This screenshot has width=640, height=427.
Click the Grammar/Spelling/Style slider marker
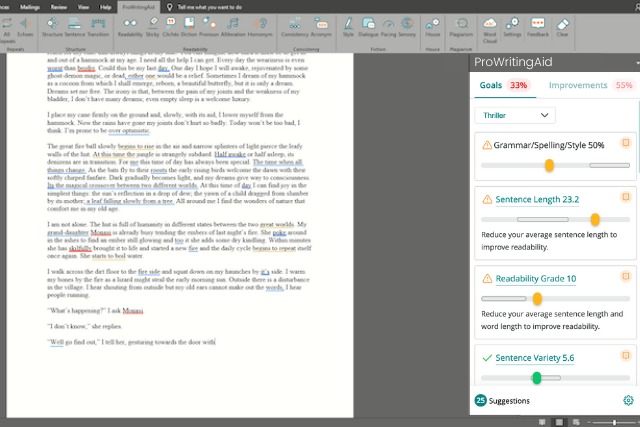[549, 165]
